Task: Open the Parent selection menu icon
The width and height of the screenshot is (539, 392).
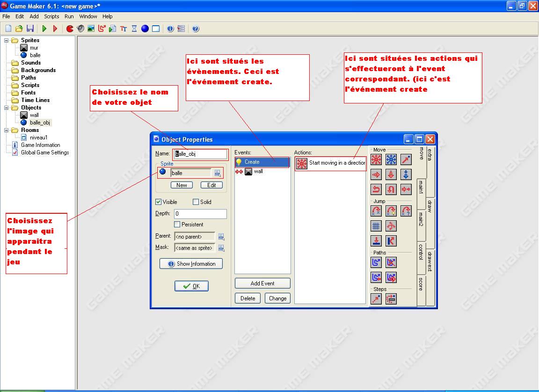Action: (x=221, y=237)
